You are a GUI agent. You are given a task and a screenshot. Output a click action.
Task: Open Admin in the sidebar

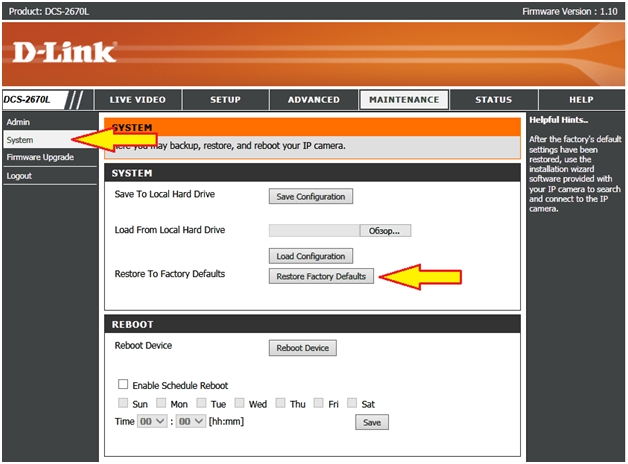[18, 122]
